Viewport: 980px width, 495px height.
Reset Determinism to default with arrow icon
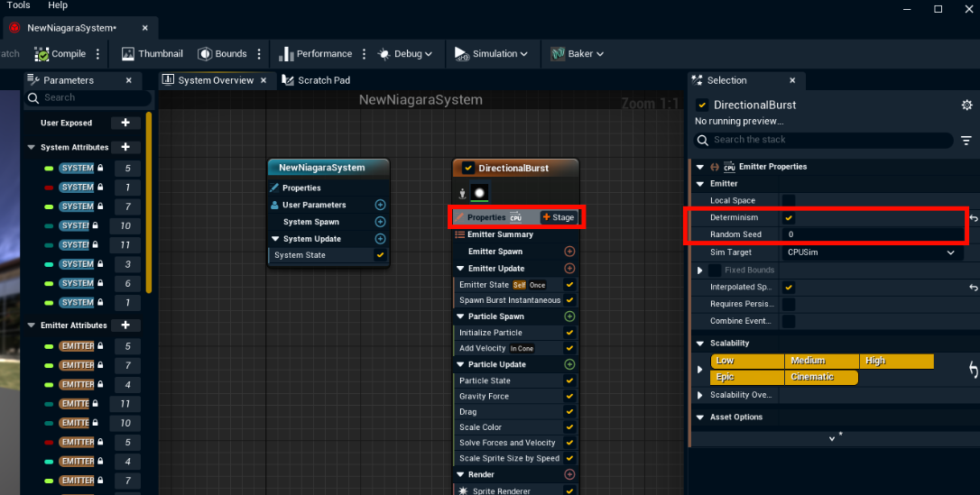974,218
